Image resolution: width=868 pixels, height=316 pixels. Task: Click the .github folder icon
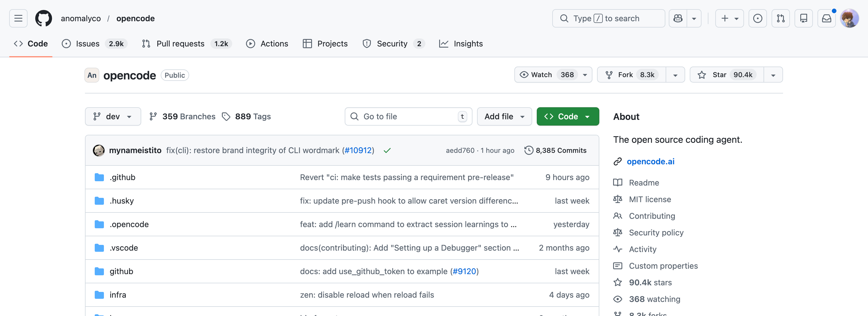point(99,177)
